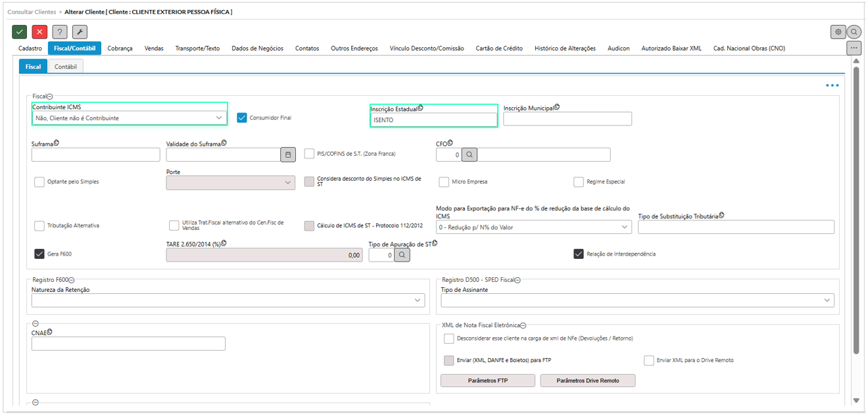Viewport: 868px width, 414px height.
Task: Click into the Suframa text field
Action: tap(96, 154)
